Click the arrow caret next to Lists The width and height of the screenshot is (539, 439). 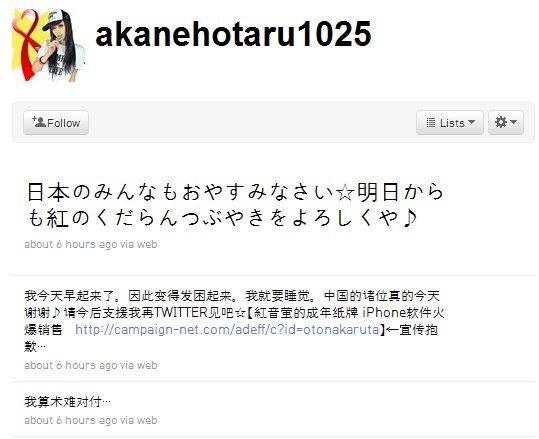pyautogui.click(x=472, y=122)
